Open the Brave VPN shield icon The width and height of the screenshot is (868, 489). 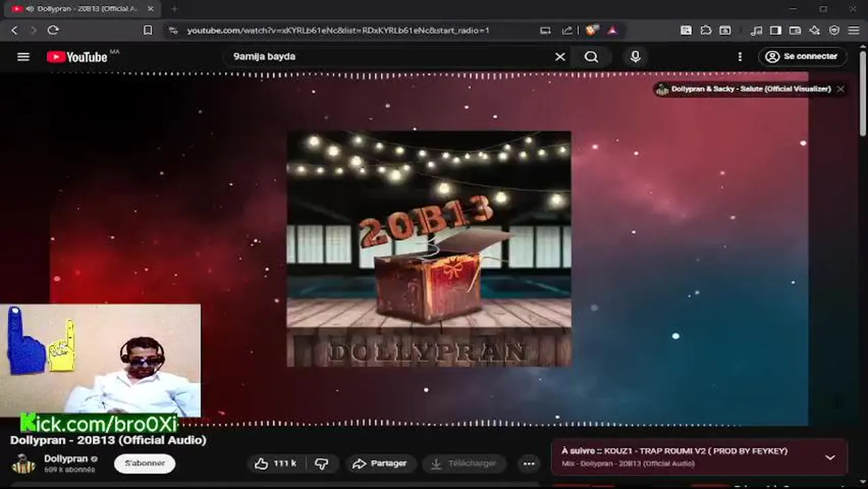click(834, 30)
